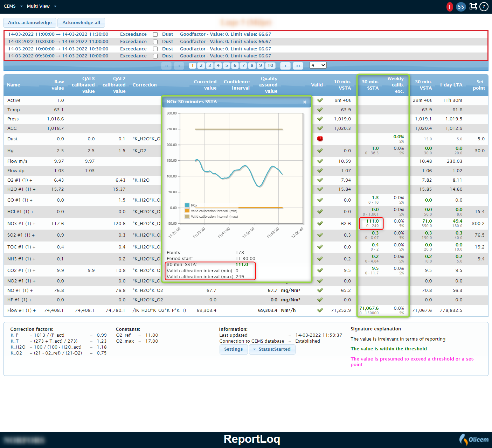Check the 11:00:00 to 11:30:00 exceedance checkbox
Image resolution: width=492 pixels, height=448 pixels.
tap(155, 34)
